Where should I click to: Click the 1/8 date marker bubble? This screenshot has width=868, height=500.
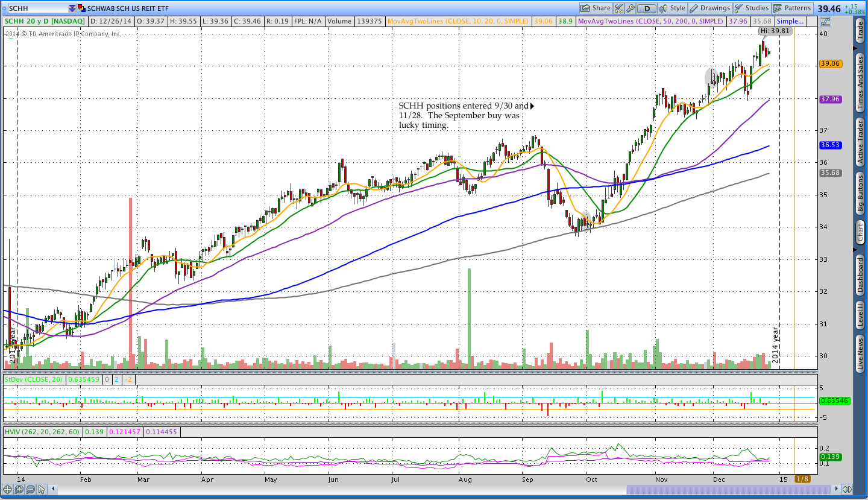803,479
